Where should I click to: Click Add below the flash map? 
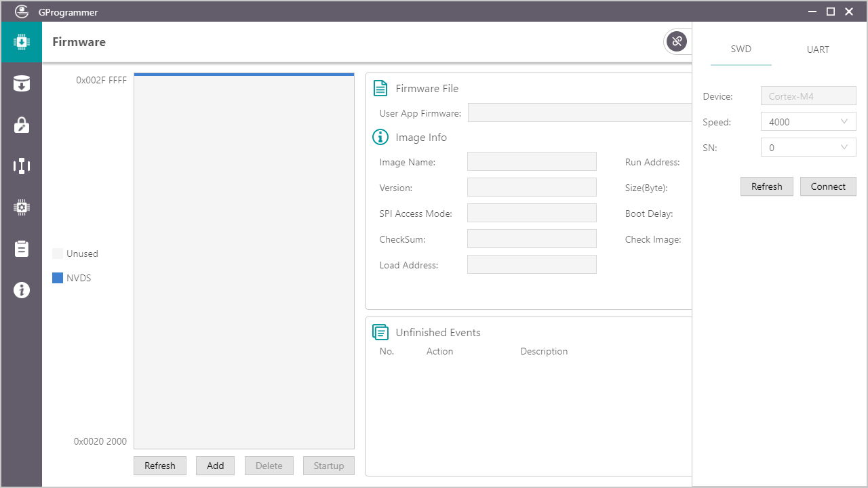(215, 466)
